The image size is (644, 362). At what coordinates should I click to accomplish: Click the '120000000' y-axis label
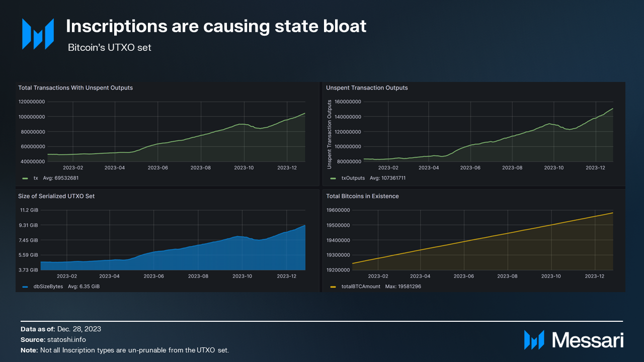32,102
